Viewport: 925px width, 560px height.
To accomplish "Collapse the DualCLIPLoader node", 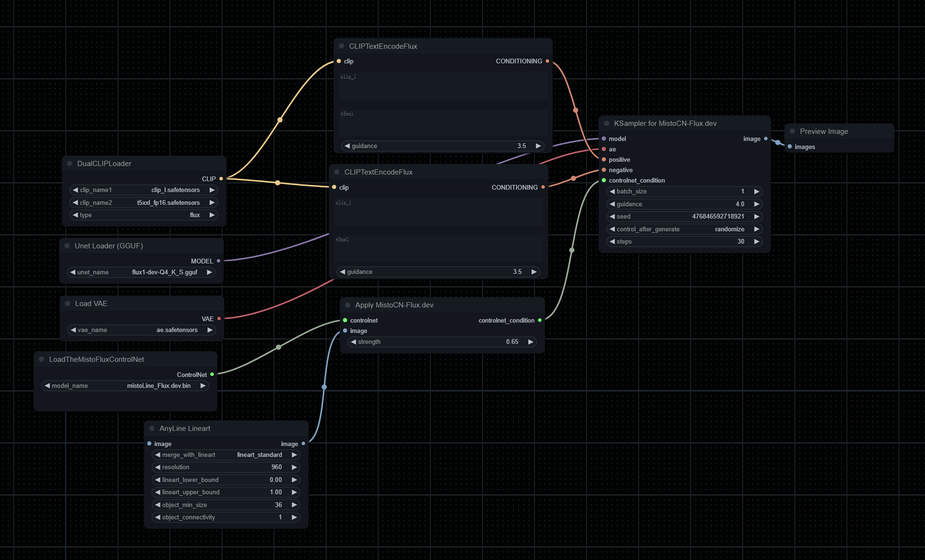I will point(70,163).
